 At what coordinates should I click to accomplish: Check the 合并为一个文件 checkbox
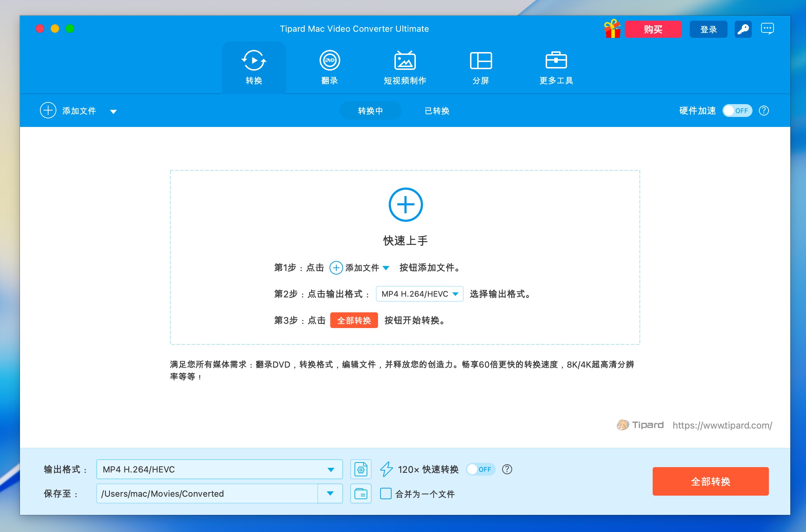click(x=386, y=494)
